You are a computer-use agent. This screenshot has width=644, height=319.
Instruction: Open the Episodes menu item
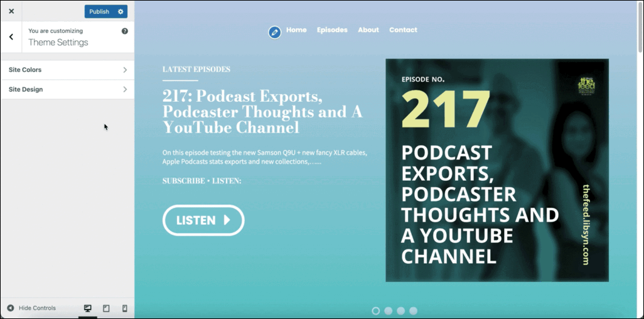pyautogui.click(x=332, y=30)
